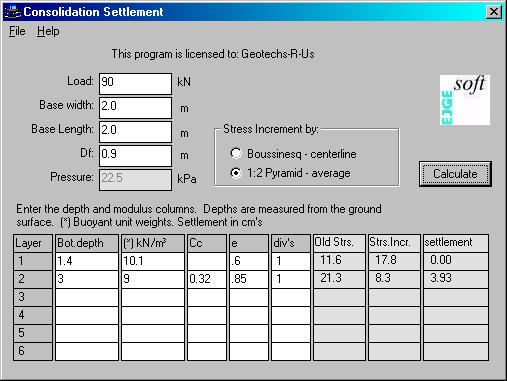Click the Layer column header
Viewport: 507px width, 381px height.
click(33, 243)
